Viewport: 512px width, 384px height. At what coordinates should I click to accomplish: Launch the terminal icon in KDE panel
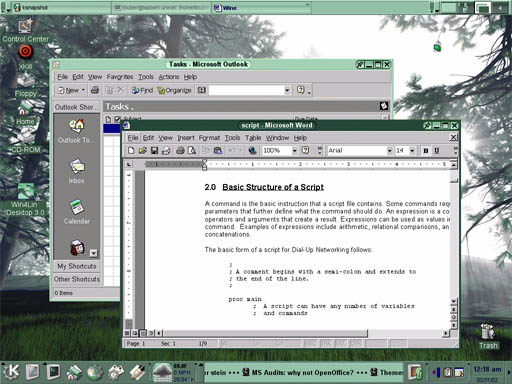click(x=53, y=372)
